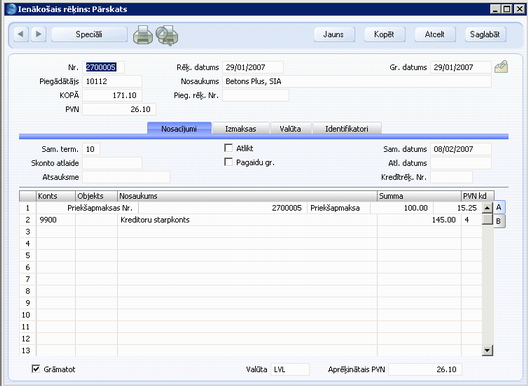
Task: Click the Atl. datums field
Action: point(461,163)
